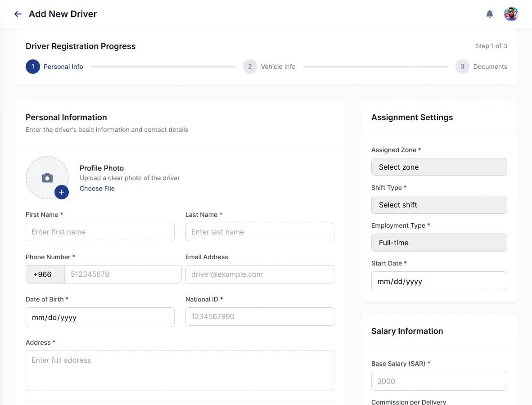Click 'Upload a clear photo of the driver' text

coord(130,178)
